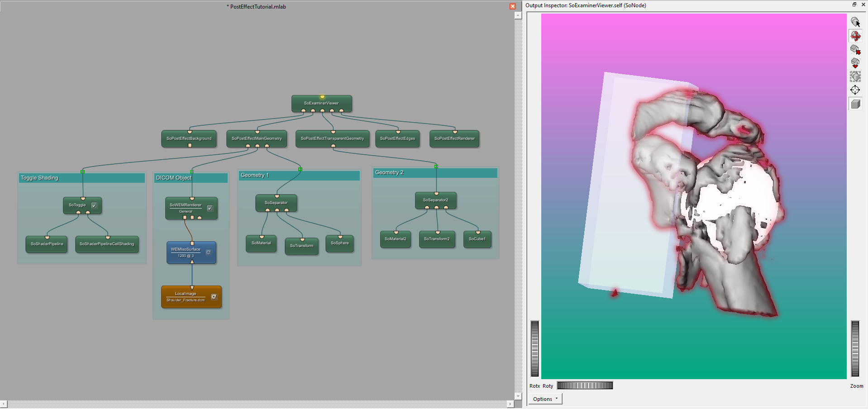Open the Options dropdown menu
The width and height of the screenshot is (868, 409).
coord(545,399)
